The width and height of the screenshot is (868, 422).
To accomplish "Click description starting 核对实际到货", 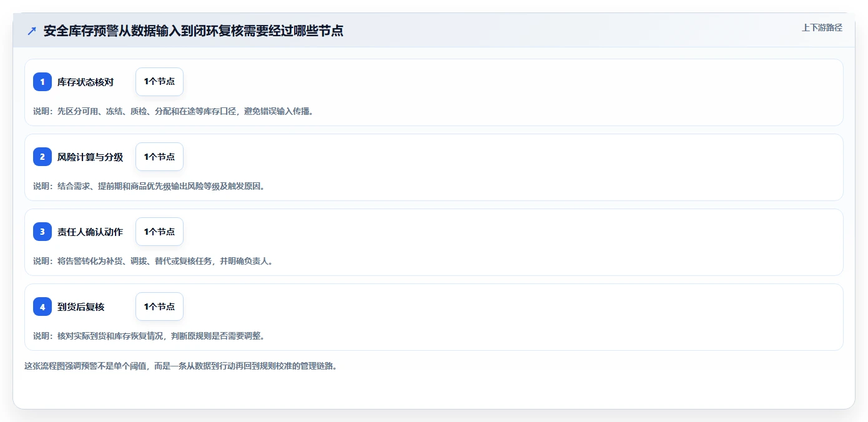I will click(149, 336).
